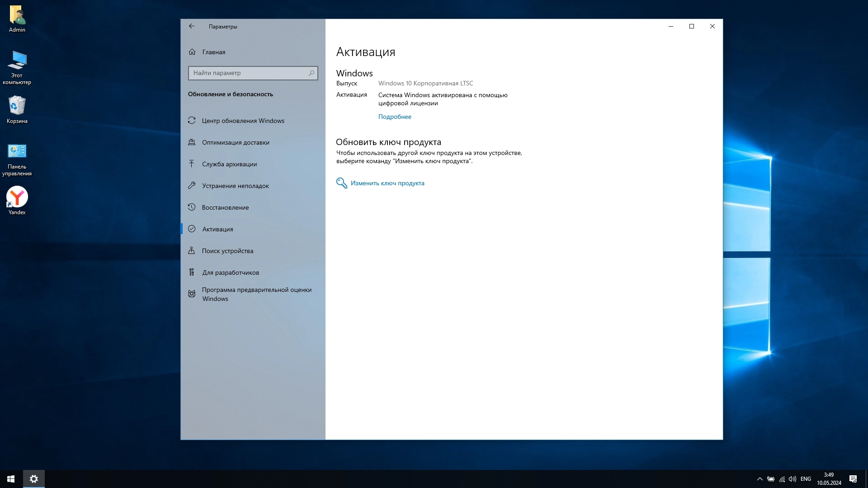
Task: Click Изменить ключ продукта link
Action: pyautogui.click(x=387, y=183)
